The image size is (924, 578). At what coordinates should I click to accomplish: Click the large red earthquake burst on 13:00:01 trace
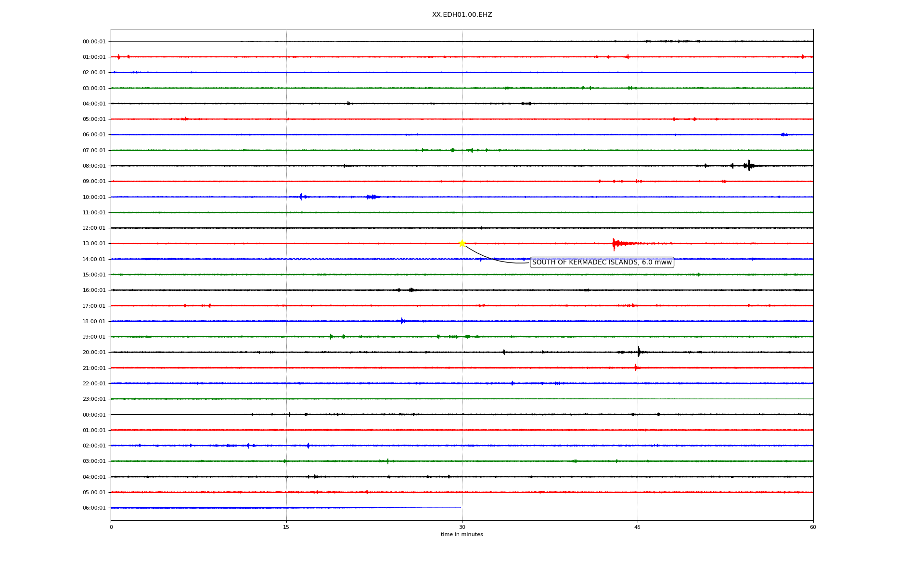pos(615,244)
